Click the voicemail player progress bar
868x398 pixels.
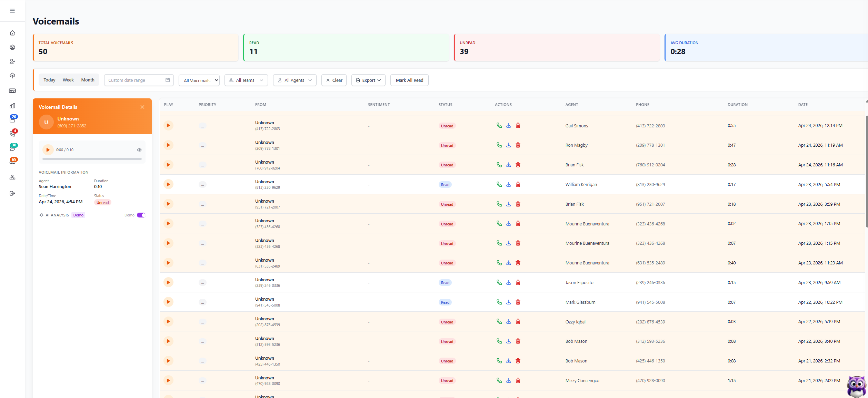92,159
